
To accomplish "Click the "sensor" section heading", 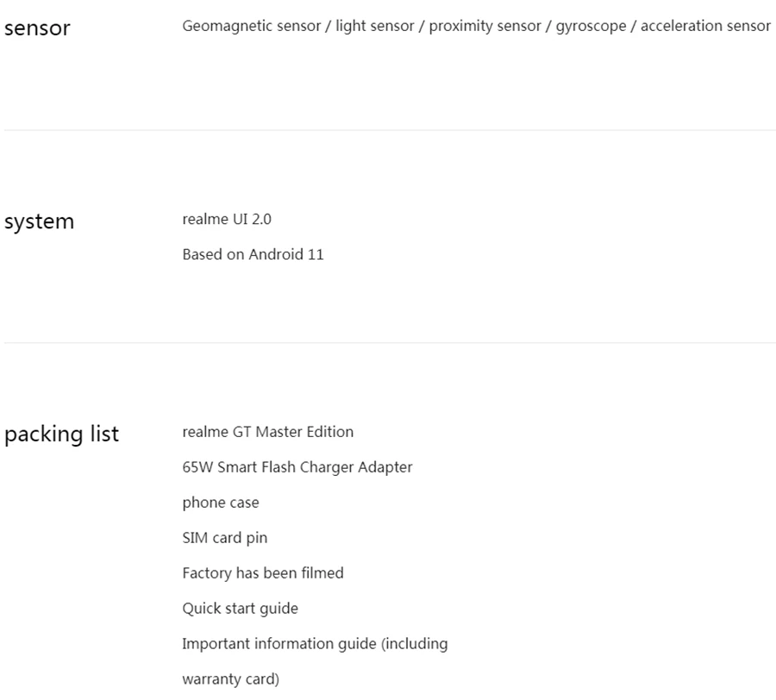I will point(37,28).
